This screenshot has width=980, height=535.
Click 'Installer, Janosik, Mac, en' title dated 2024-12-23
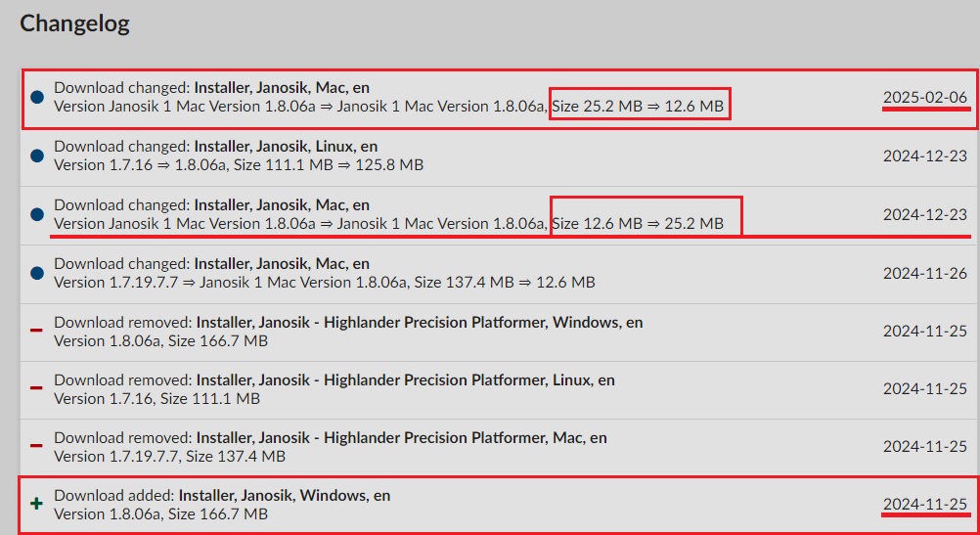pyautogui.click(x=282, y=205)
